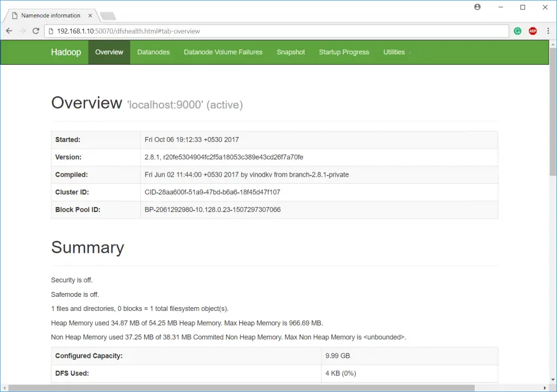
Task: Click the '4 KB (0%)' value
Action: coord(341,373)
